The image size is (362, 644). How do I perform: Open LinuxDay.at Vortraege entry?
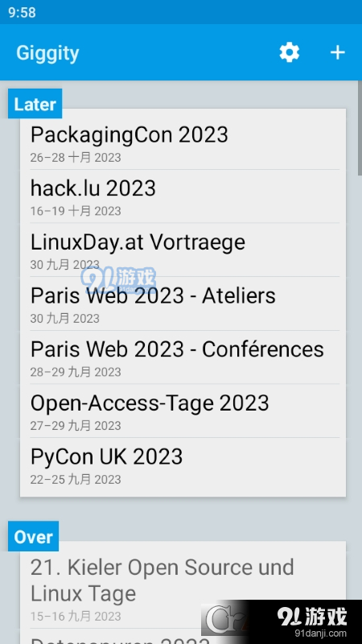(x=183, y=250)
